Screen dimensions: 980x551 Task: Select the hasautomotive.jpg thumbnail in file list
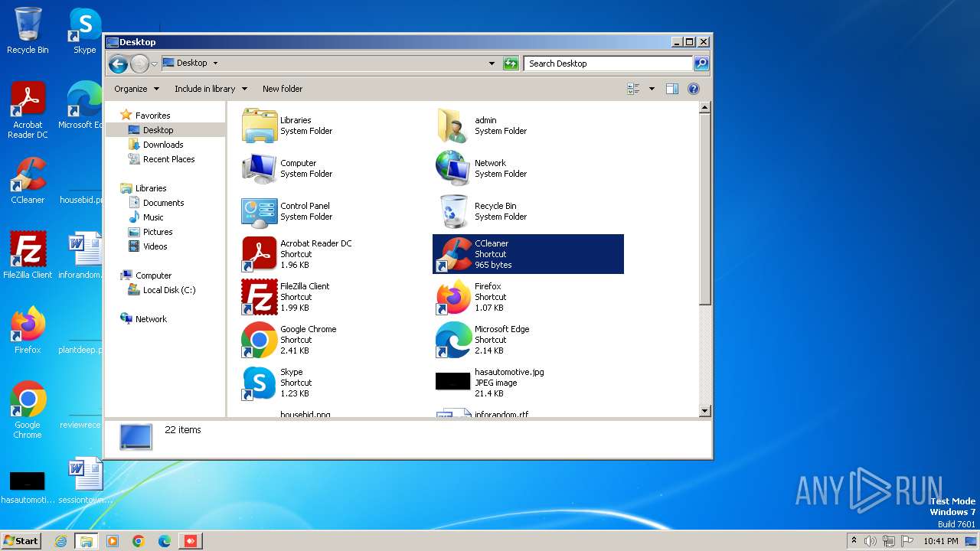point(452,381)
